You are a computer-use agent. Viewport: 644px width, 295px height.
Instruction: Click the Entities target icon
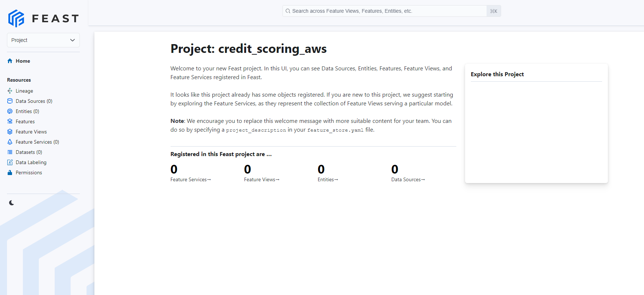point(10,111)
